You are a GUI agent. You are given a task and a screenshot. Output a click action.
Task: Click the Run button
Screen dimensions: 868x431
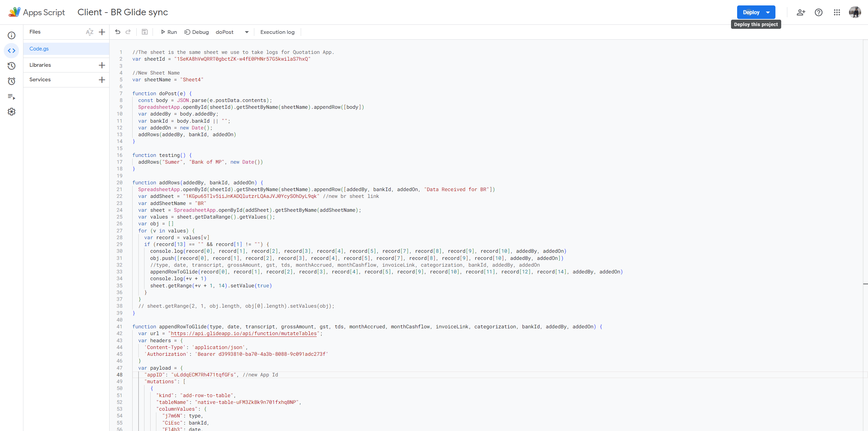click(x=169, y=32)
